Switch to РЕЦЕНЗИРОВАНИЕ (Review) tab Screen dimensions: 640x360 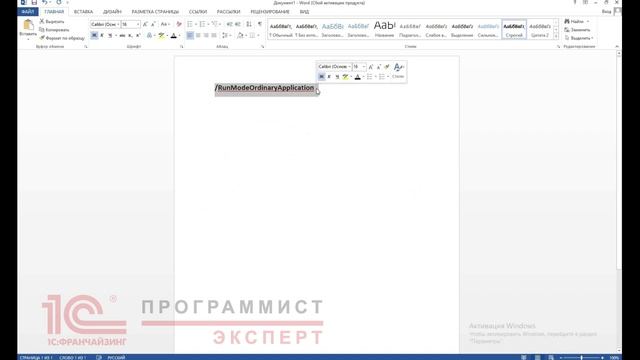(270, 12)
